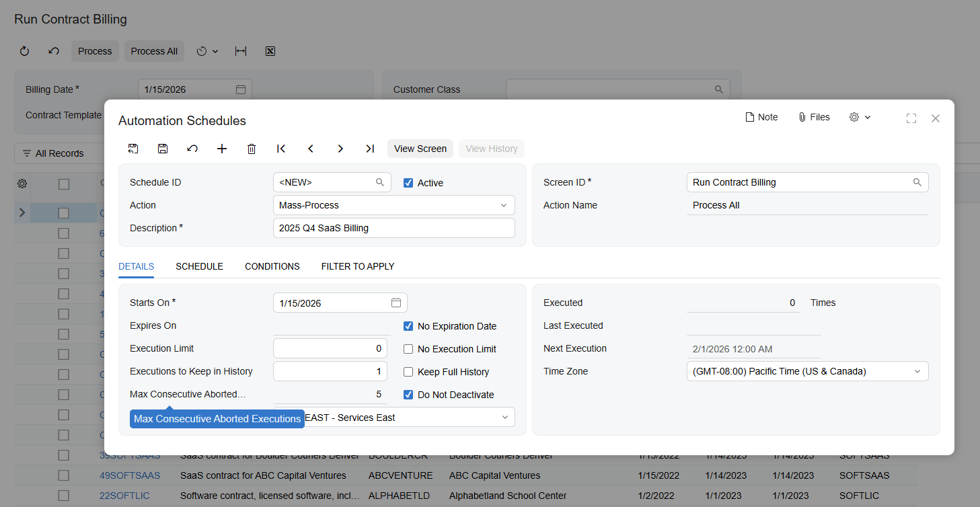Edit the Description text field
Screen dimensions: 980x507
point(393,228)
